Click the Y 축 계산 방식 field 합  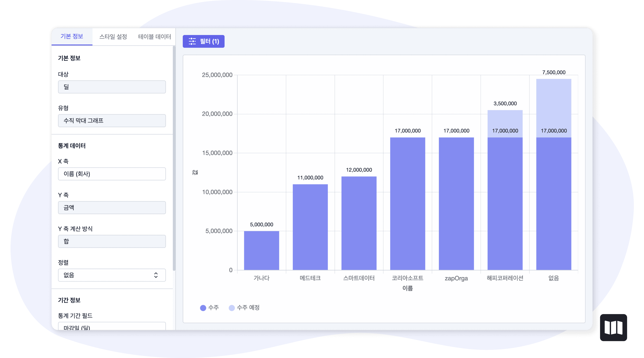coord(112,241)
